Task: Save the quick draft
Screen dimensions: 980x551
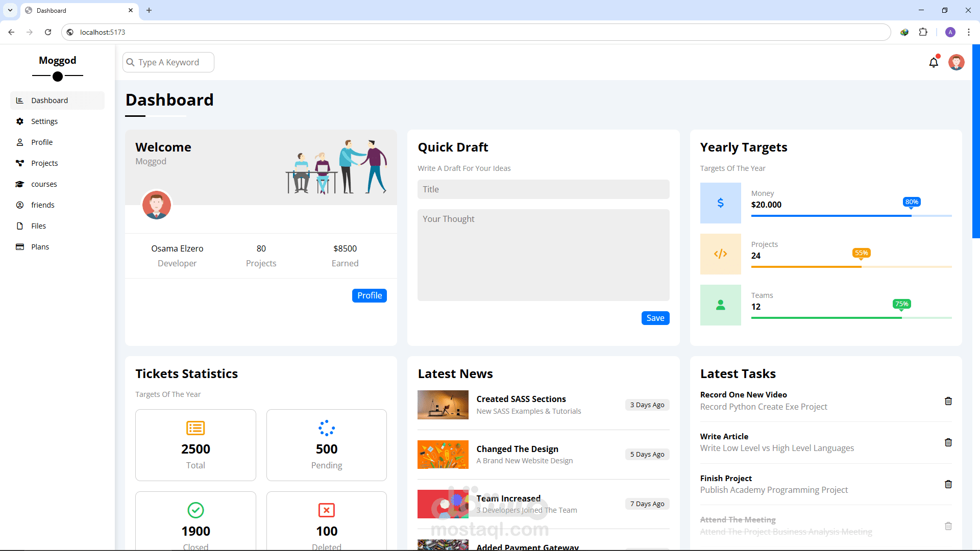Action: (655, 318)
